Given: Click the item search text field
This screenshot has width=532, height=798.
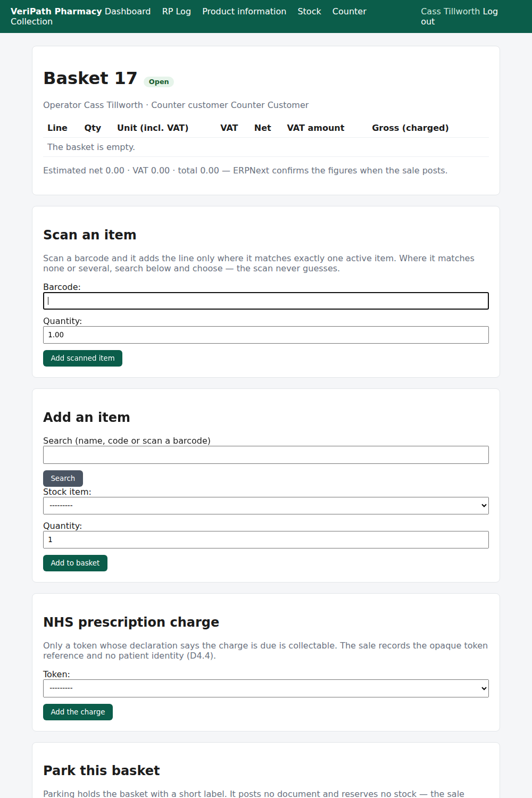Looking at the screenshot, I should click(x=266, y=455).
